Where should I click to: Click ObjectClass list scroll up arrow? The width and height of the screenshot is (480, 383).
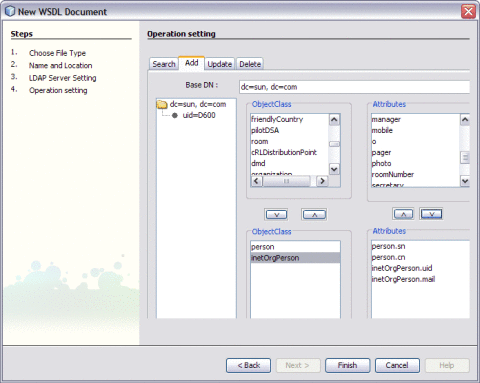pyautogui.click(x=334, y=119)
